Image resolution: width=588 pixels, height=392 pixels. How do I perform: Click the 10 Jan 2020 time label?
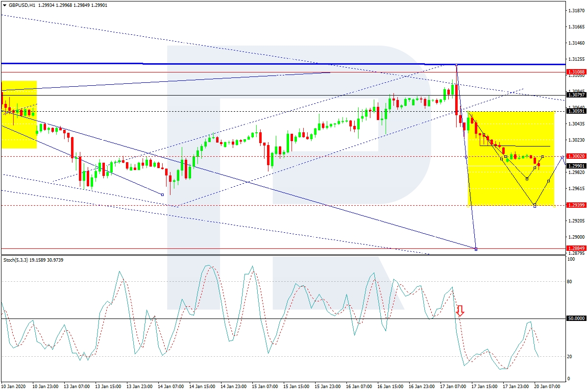(x=14, y=387)
